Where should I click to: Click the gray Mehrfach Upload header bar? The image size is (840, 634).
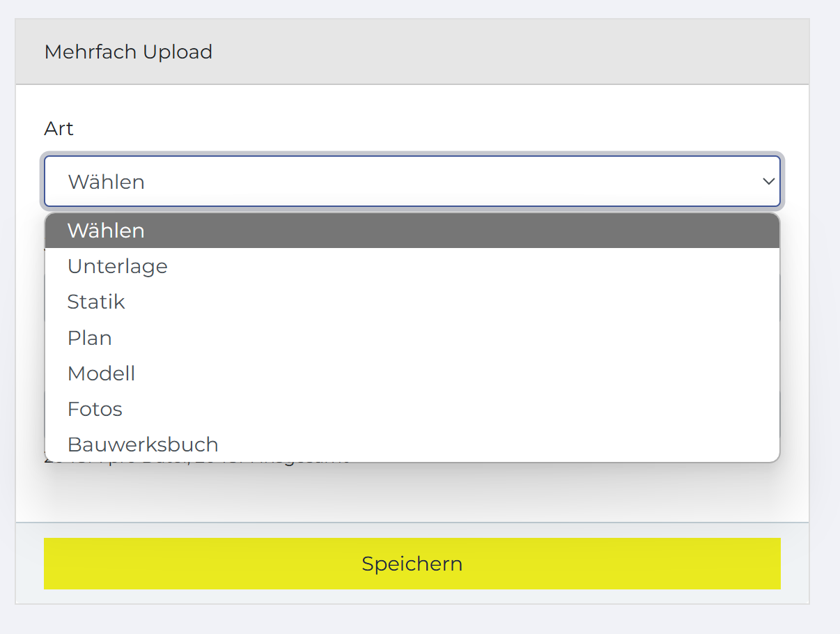click(412, 52)
